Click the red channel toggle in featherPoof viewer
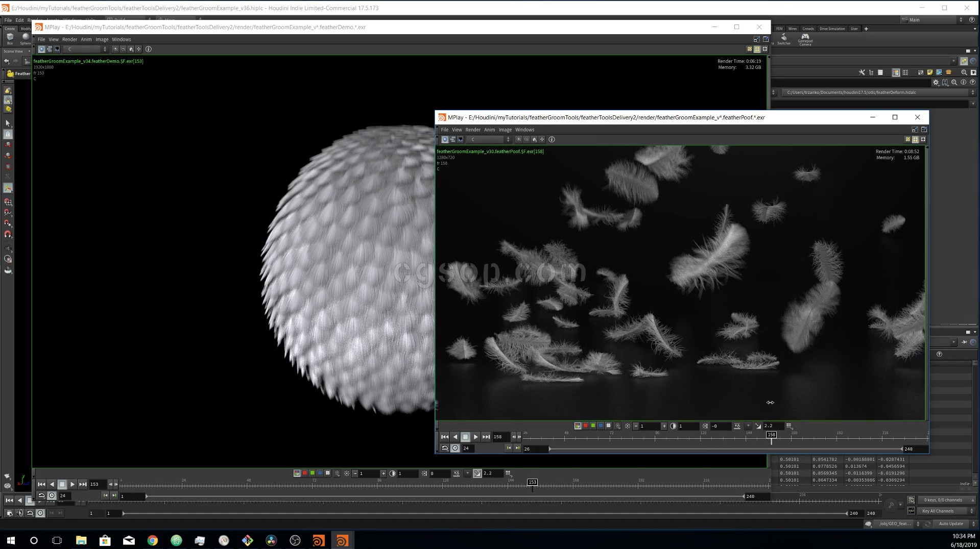The image size is (980, 549). 585,426
